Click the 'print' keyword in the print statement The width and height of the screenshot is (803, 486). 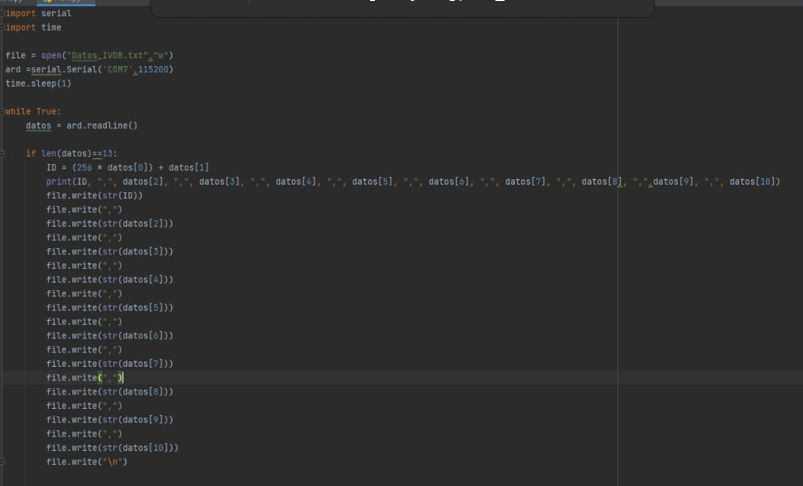click(59, 182)
